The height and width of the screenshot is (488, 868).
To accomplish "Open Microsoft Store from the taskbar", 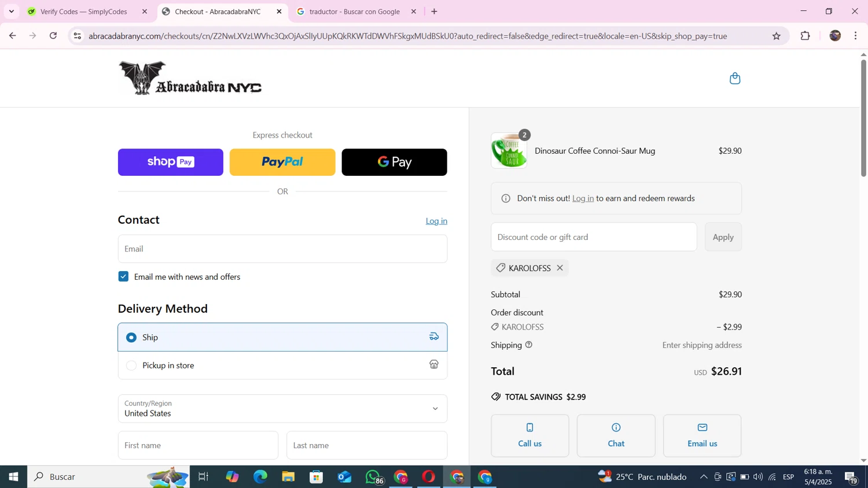I will (316, 477).
